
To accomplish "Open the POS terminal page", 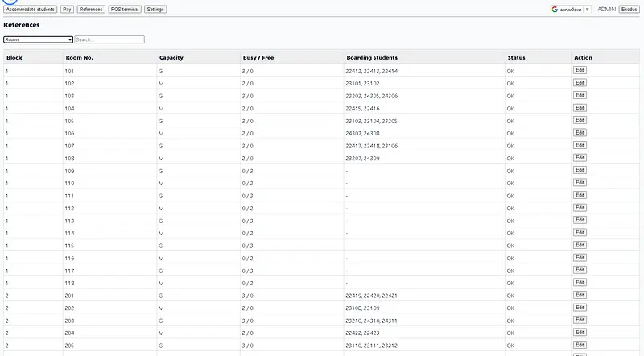I will 125,10.
